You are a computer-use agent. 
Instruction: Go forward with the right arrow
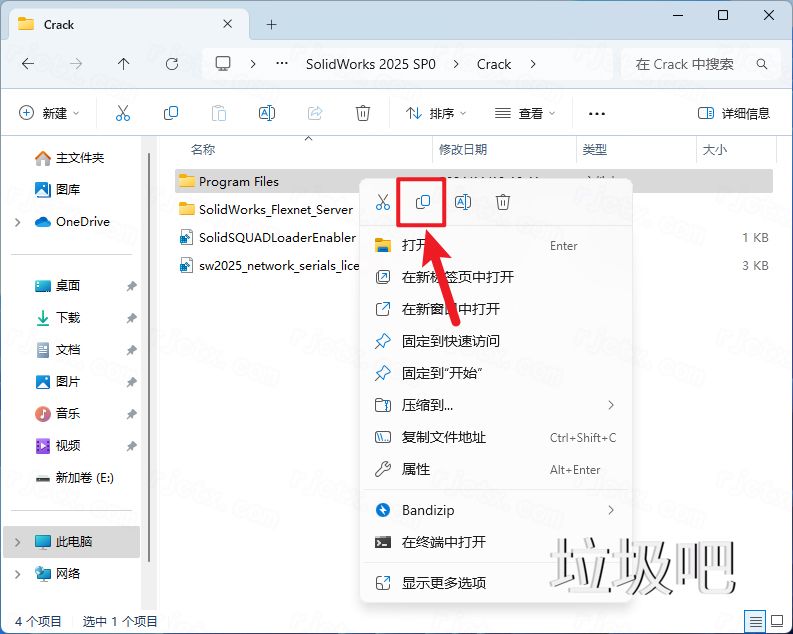pyautogui.click(x=76, y=64)
